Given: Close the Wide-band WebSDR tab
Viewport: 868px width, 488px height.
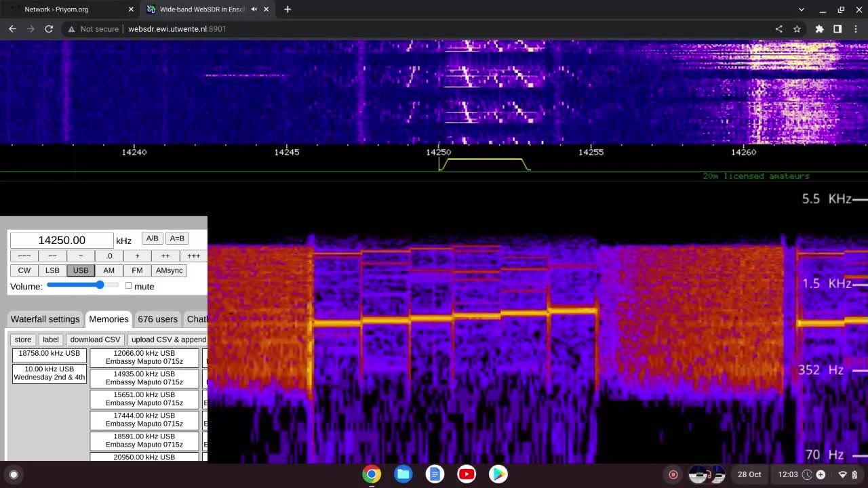Looking at the screenshot, I should (x=267, y=9).
